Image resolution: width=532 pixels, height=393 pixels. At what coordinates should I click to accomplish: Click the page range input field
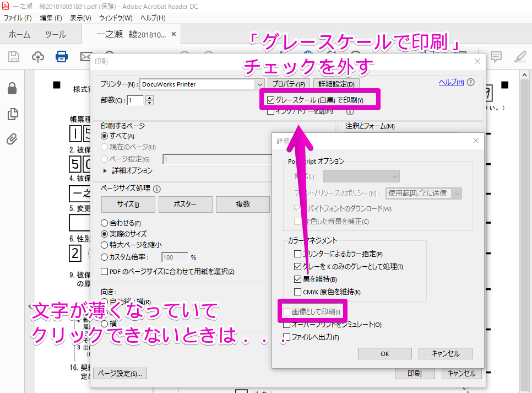pyautogui.click(x=217, y=159)
